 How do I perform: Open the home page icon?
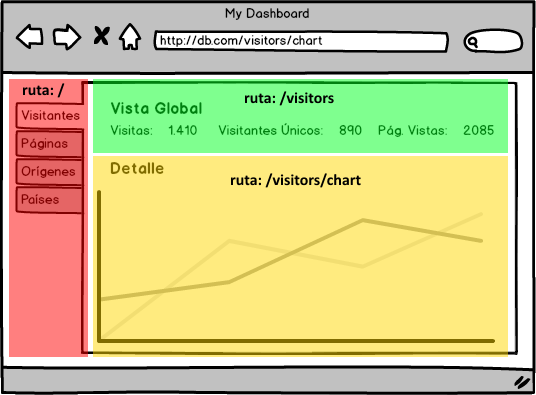130,37
